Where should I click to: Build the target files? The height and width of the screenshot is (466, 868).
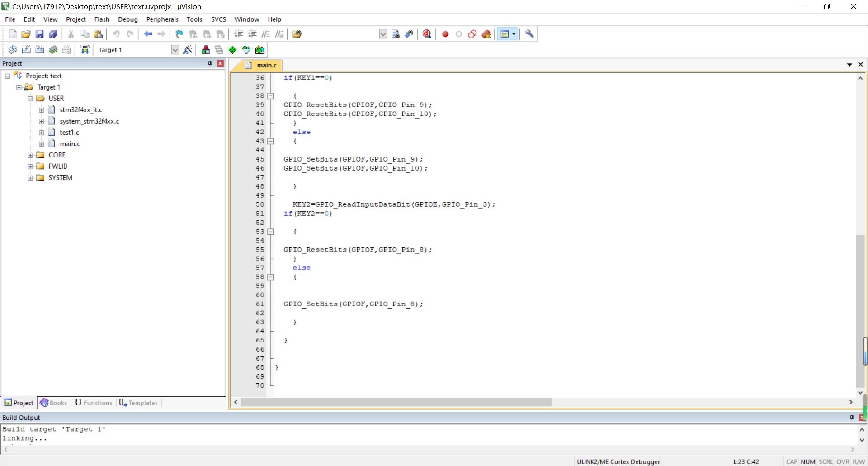(26, 50)
